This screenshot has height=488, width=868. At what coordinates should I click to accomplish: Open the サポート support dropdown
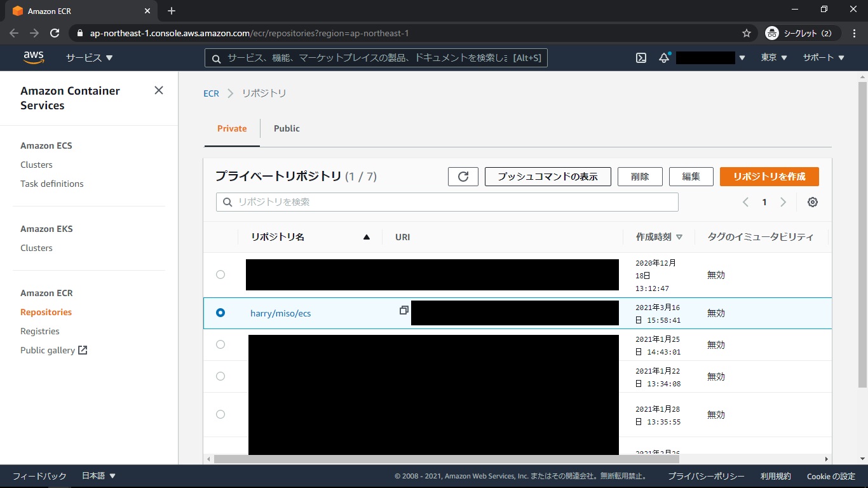point(823,58)
